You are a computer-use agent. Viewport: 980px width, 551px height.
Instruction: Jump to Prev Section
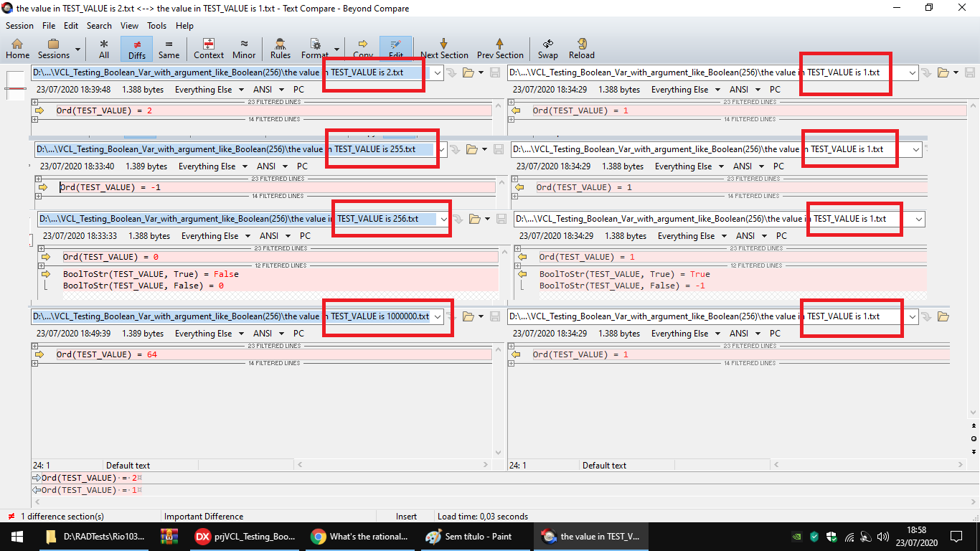coord(500,48)
